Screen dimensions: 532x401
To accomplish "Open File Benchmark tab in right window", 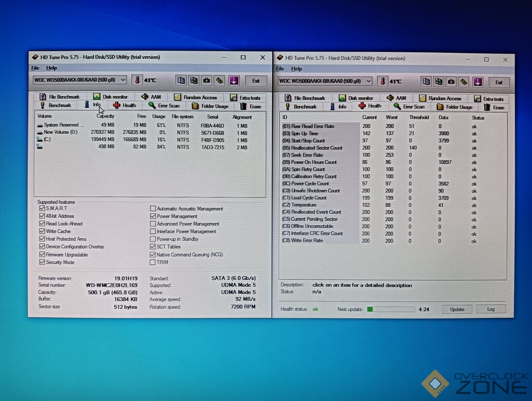I will (305, 98).
